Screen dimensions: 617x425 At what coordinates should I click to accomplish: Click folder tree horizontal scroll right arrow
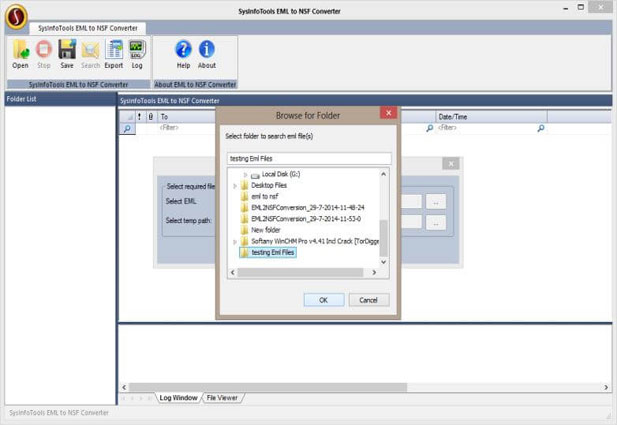(x=374, y=272)
